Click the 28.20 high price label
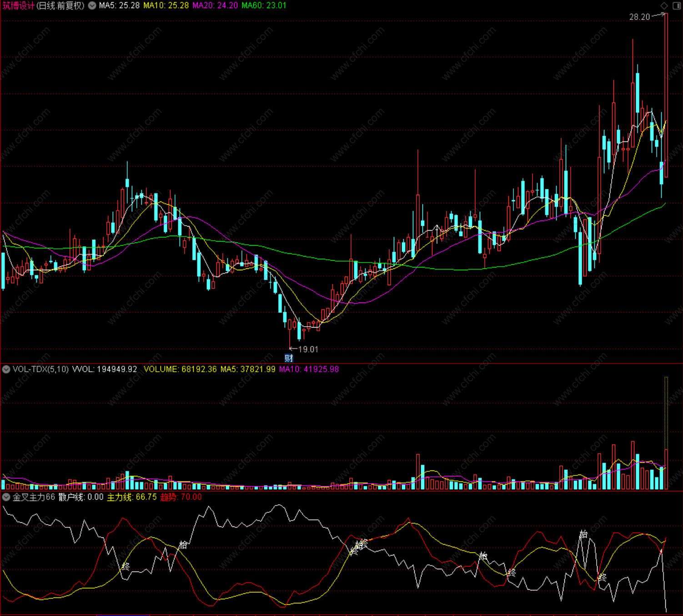 pos(639,17)
